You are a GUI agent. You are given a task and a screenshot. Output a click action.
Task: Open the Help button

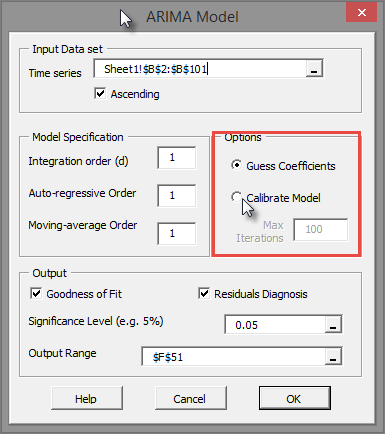click(x=87, y=398)
